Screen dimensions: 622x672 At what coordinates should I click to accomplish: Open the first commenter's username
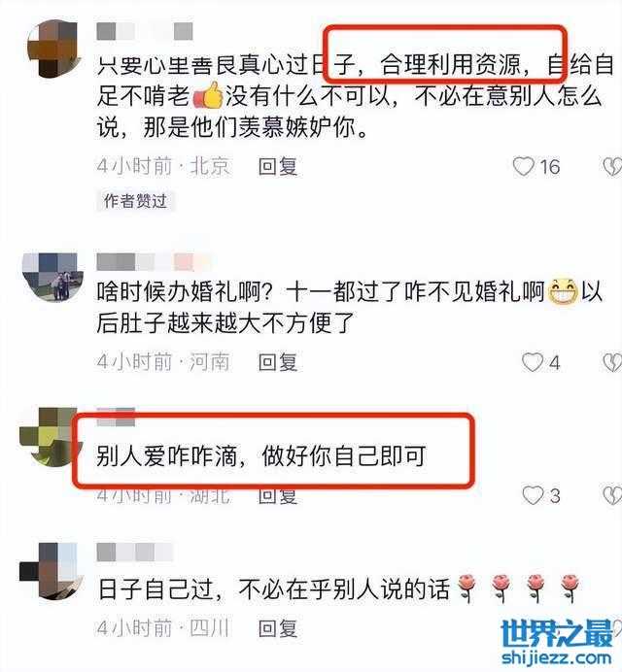(145, 32)
